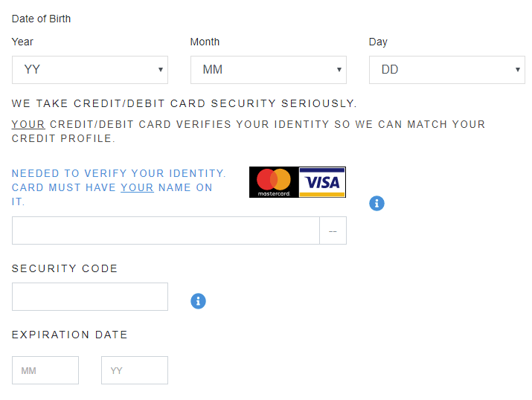This screenshot has width=532, height=400.
Task: Click the Mastercard logo
Action: [274, 182]
